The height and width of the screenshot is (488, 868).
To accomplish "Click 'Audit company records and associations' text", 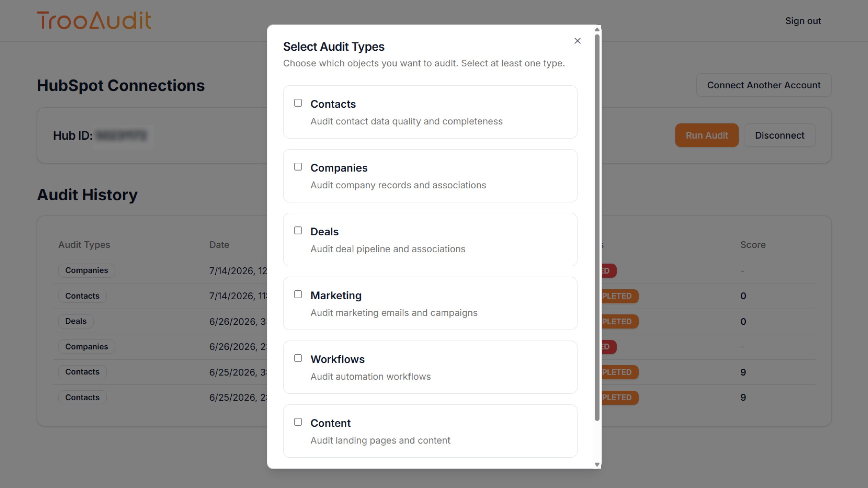I will click(x=398, y=185).
